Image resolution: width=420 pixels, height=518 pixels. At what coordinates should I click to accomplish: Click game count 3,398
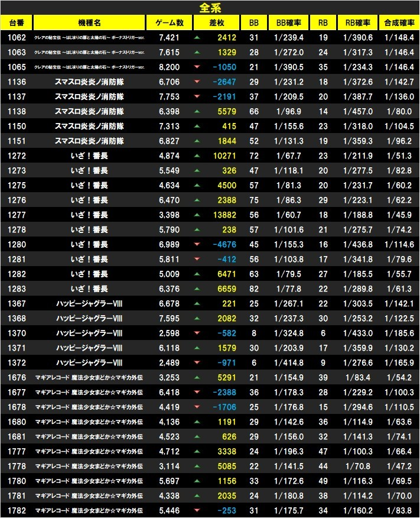pyautogui.click(x=170, y=215)
